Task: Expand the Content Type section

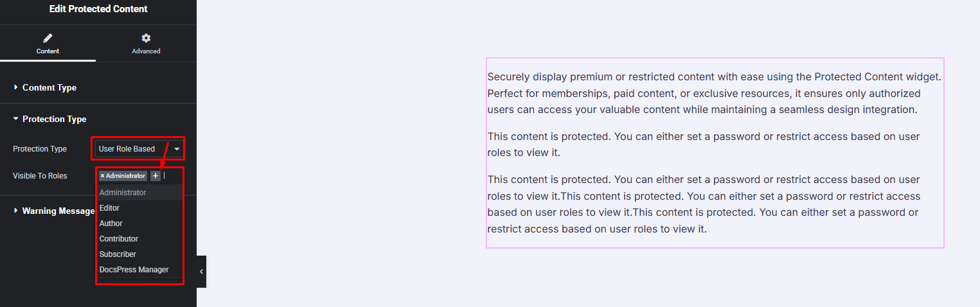Action: (x=49, y=87)
